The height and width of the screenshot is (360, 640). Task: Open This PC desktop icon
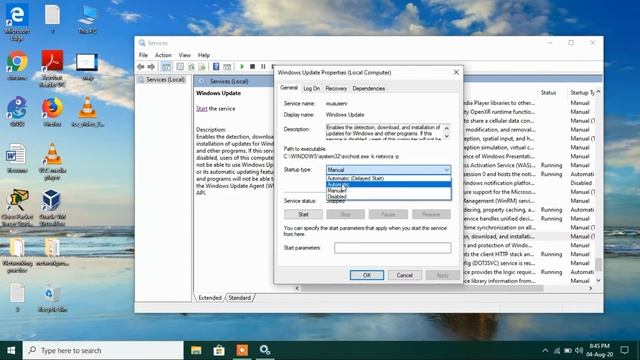click(x=87, y=20)
